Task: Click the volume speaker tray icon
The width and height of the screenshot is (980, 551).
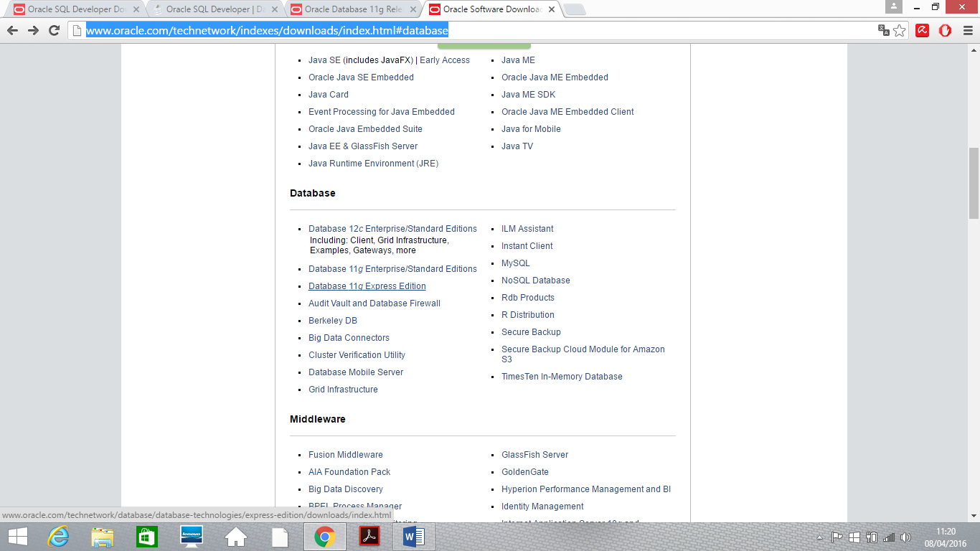Action: pos(905,537)
